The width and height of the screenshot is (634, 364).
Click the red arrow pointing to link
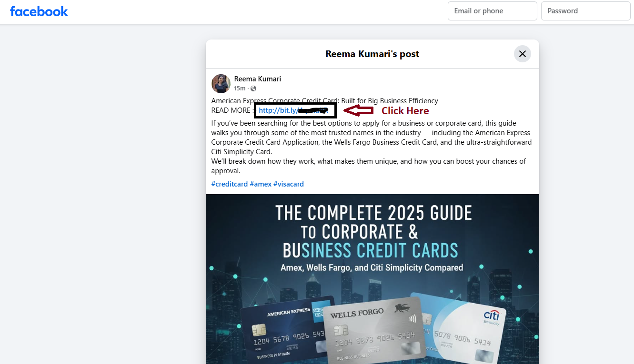(359, 110)
